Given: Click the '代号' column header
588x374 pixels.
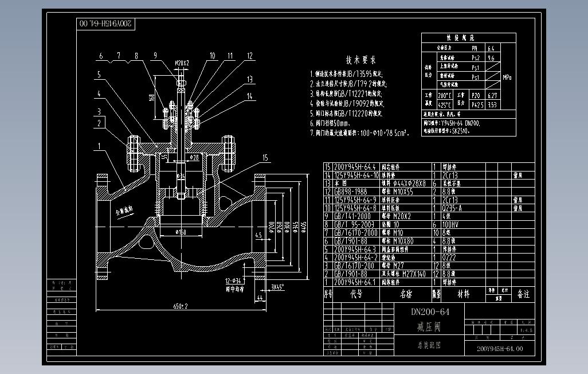Looking at the screenshot, I should click(x=356, y=294).
